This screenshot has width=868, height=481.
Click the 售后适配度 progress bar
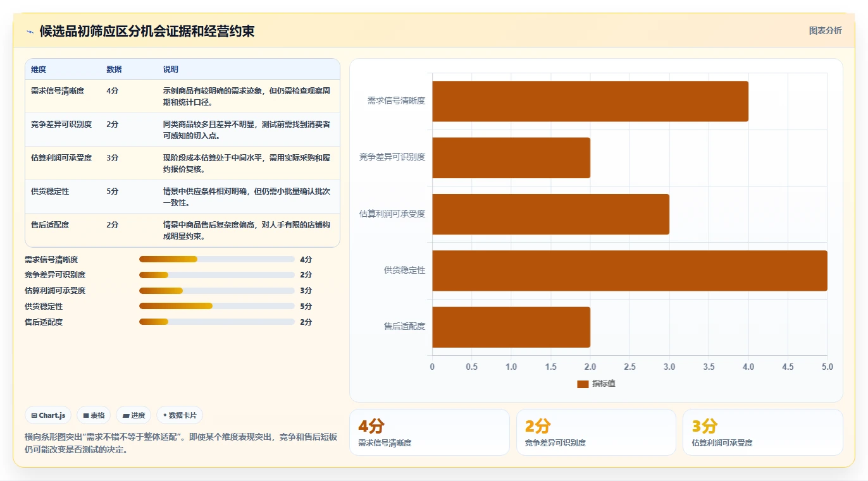[217, 322]
